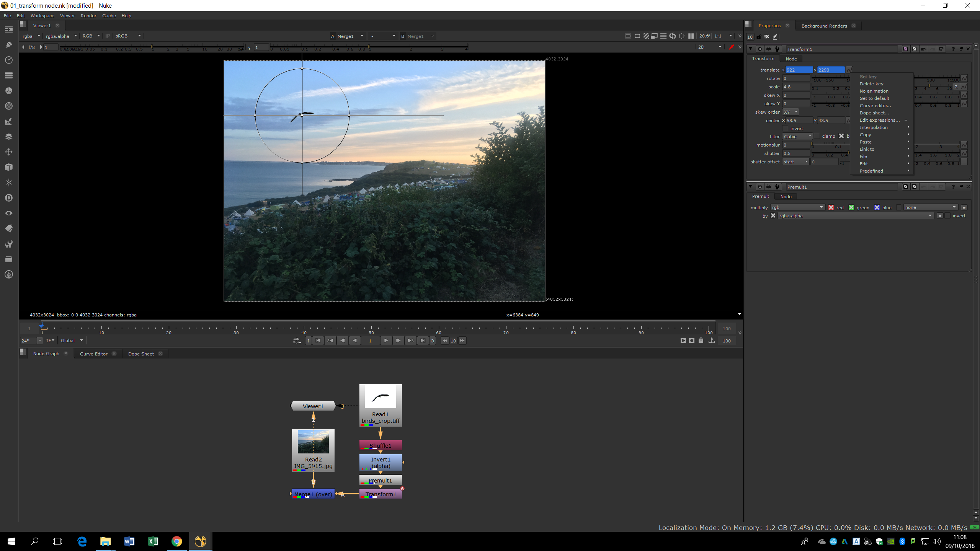Image resolution: width=980 pixels, height=551 pixels.
Task: Enable the invert checkbox in Transform1
Action: click(786, 129)
